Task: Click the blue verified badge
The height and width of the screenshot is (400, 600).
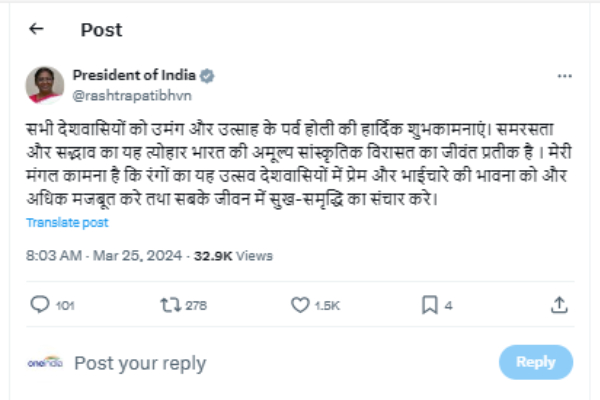Action: point(207,76)
